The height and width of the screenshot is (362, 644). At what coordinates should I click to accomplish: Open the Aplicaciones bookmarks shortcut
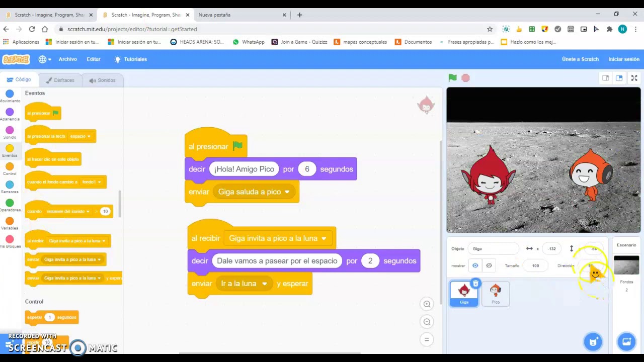point(21,42)
